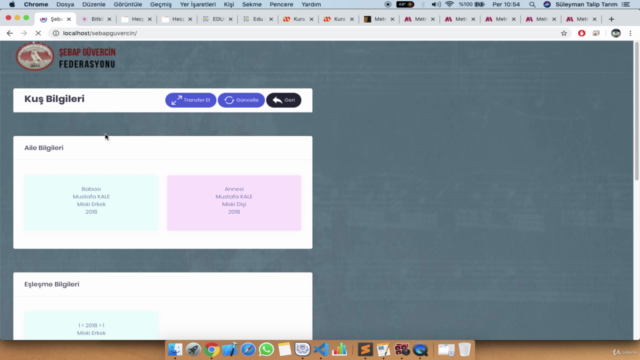Open Xcode from the dock

point(230,350)
